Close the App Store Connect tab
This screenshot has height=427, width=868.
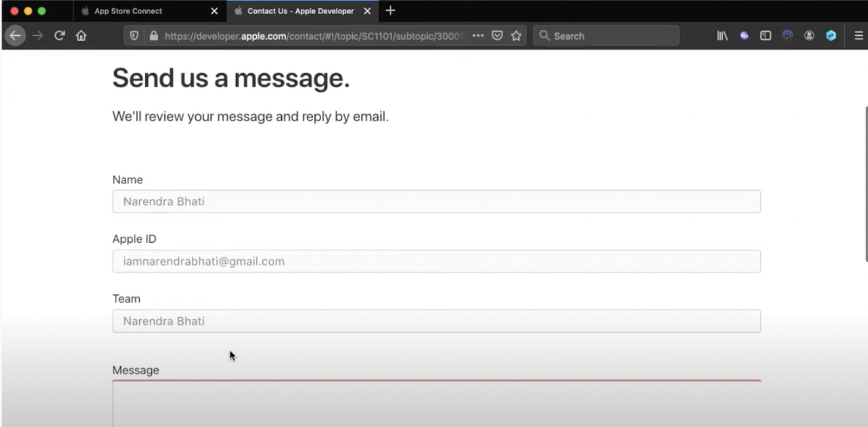215,11
